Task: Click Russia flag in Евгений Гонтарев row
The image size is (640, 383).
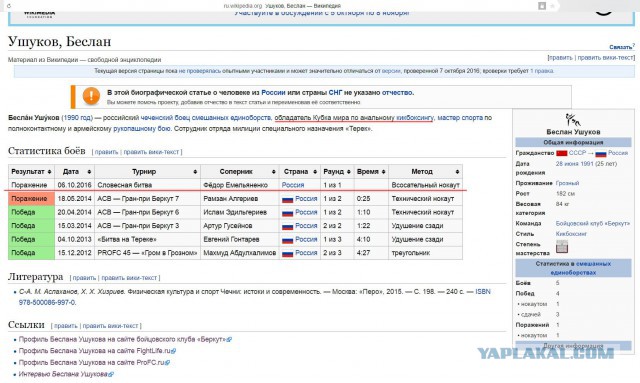Action: coord(288,240)
